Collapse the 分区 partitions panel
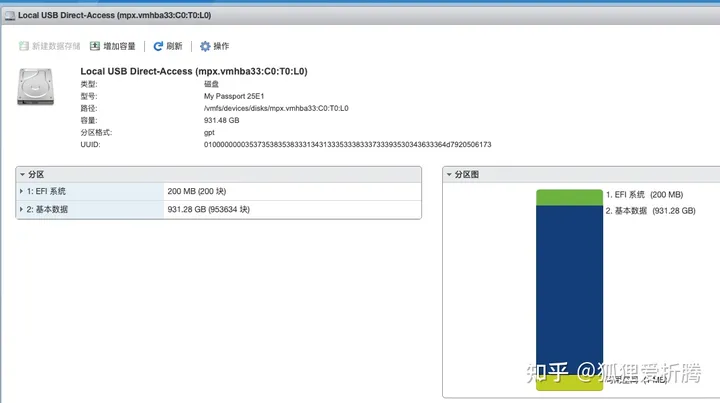The height and width of the screenshot is (403, 720). [x=23, y=174]
